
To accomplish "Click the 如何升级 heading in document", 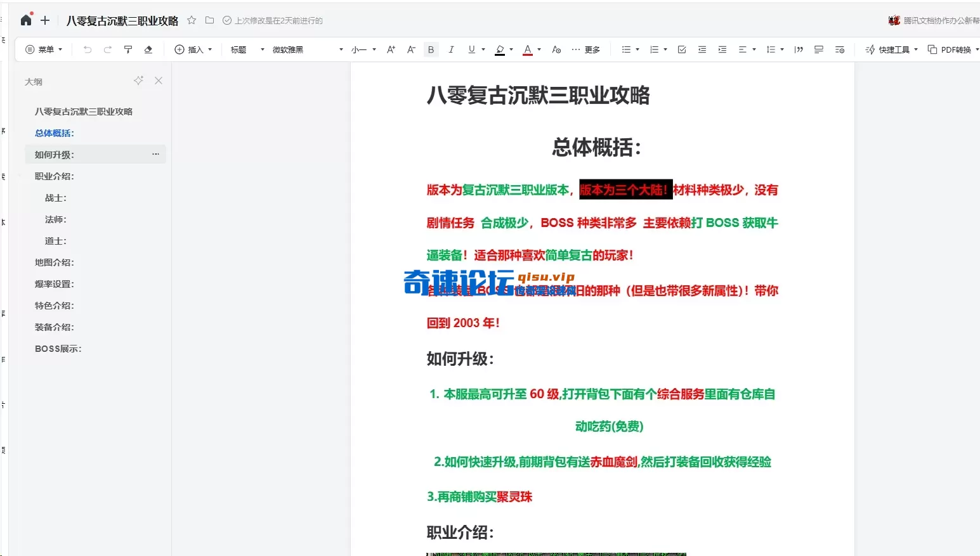I will coord(461,359).
